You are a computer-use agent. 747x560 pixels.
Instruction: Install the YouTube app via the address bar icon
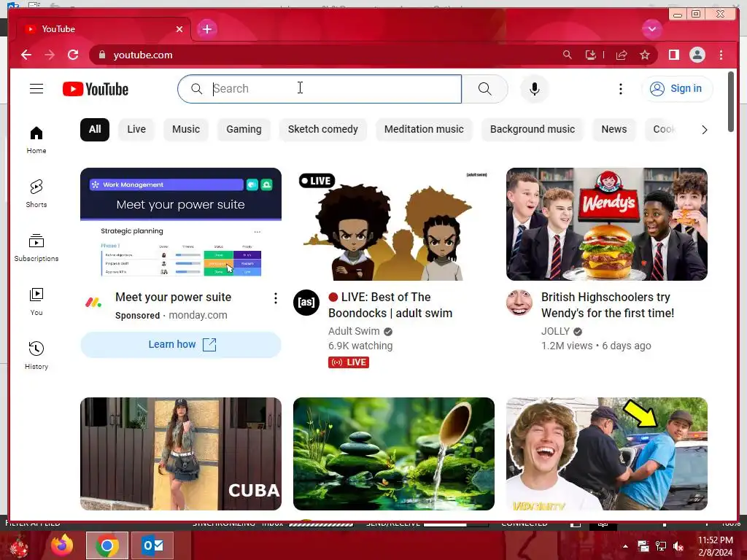pyautogui.click(x=591, y=55)
